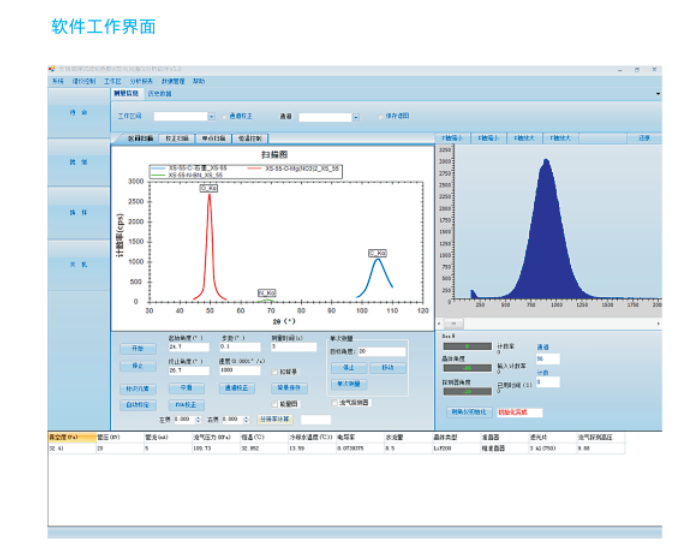Click the 单次测量 button
700x551 pixels.
point(349,384)
